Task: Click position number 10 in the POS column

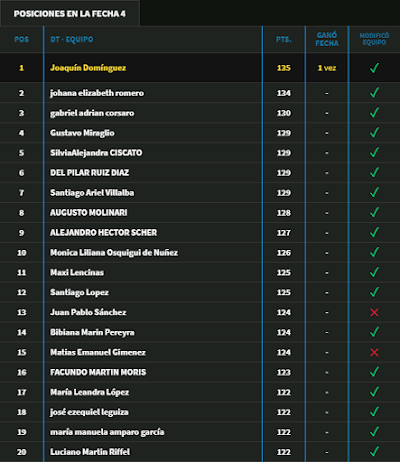Action: [x=22, y=253]
